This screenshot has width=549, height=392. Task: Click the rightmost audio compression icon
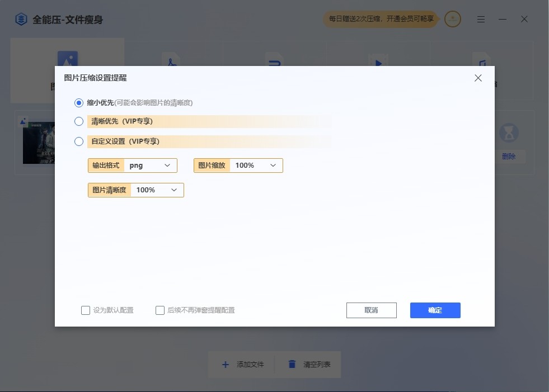coord(481,59)
